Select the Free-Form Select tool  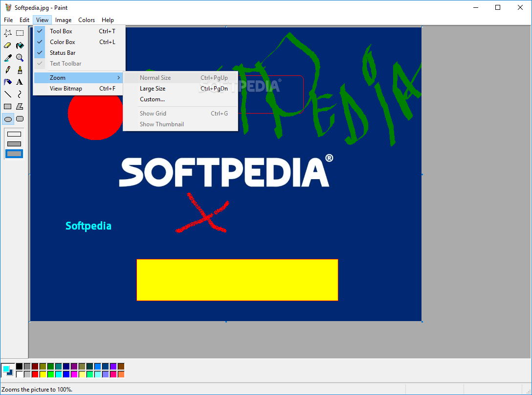pos(8,33)
